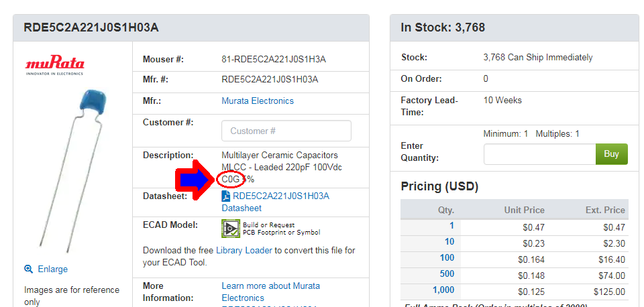Click the green Buy button
Viewport: 644px width, 307px height.
(x=612, y=154)
